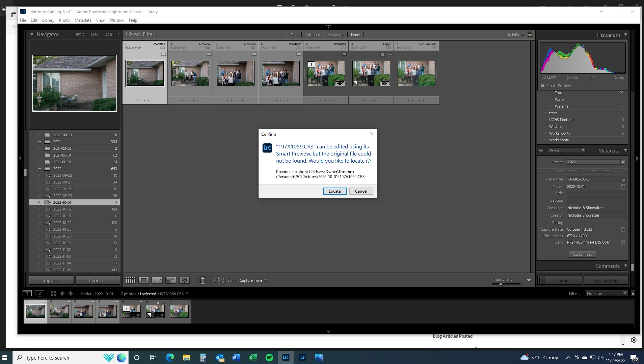
Task: Toggle the flag on thumbnail 197A1057
Action: (x=209, y=54)
